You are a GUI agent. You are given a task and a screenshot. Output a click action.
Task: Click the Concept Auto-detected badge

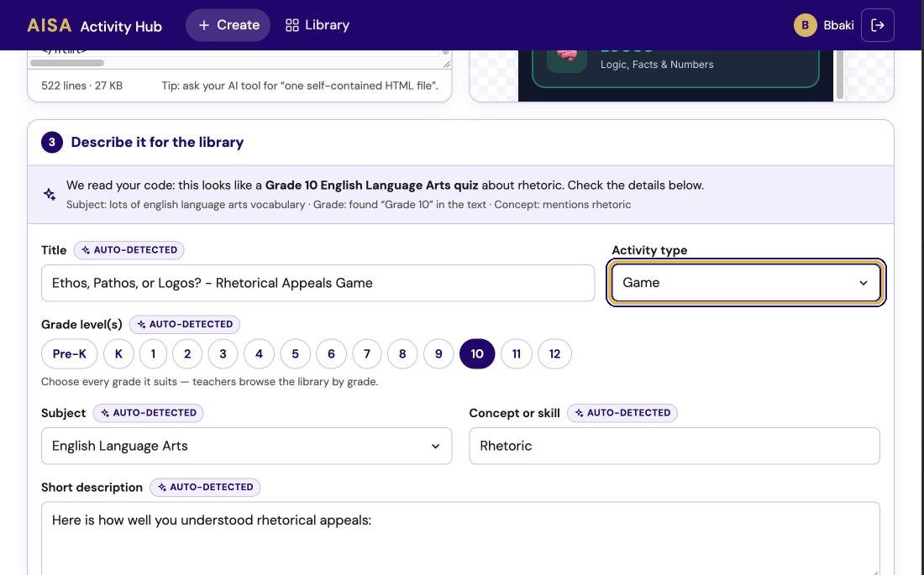click(622, 412)
